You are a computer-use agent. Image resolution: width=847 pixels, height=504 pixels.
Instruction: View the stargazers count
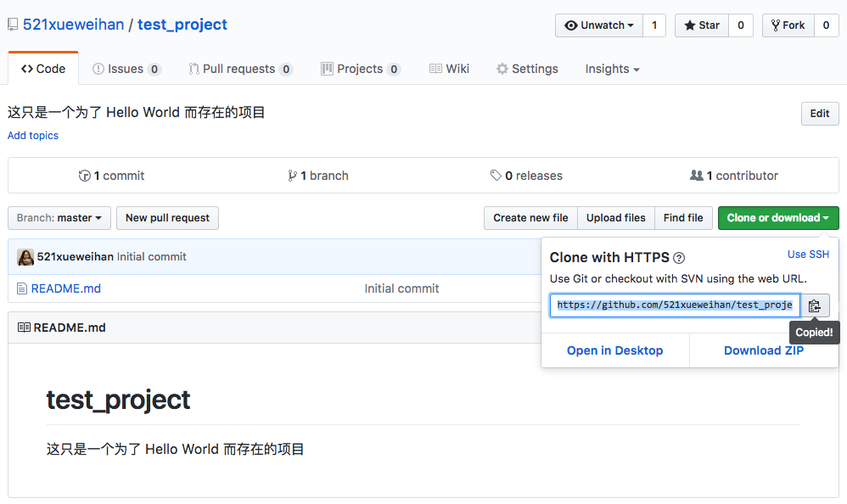pos(741,25)
